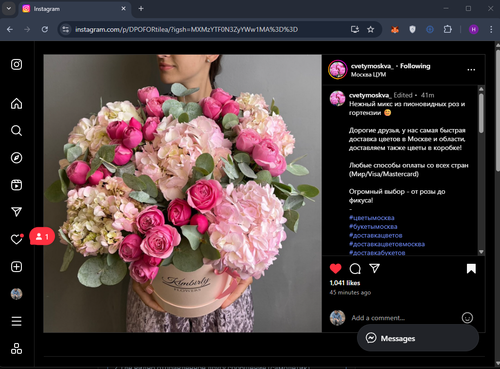Go to Home in Instagram sidebar
This screenshot has height=369, width=500.
[16, 104]
